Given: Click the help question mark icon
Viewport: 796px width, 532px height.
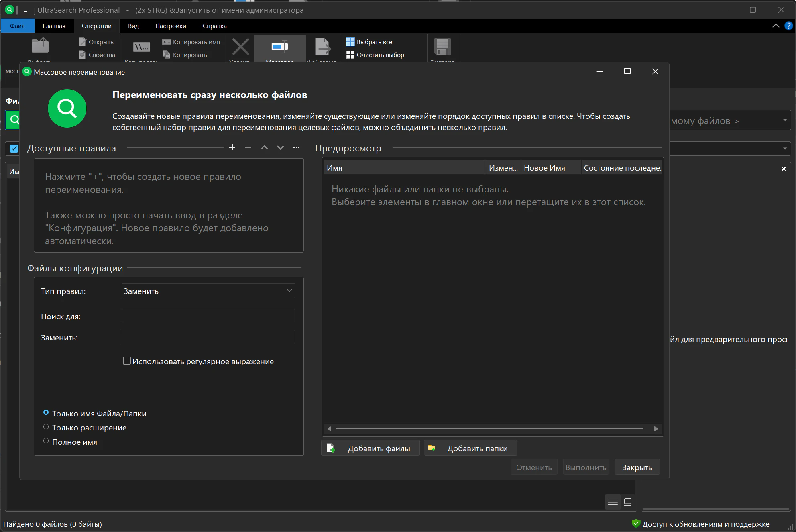Looking at the screenshot, I should tap(788, 26).
